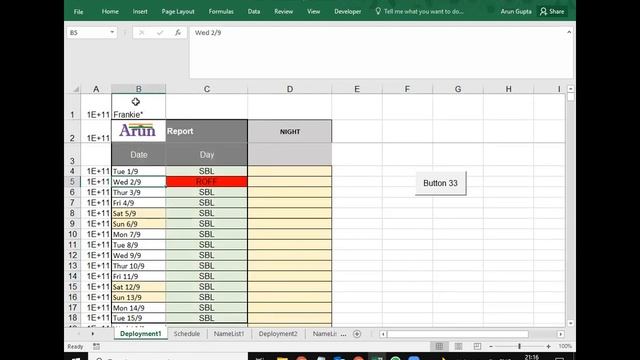Screen dimensions: 640x360
Task: Click the Date header cell
Action: (139, 155)
